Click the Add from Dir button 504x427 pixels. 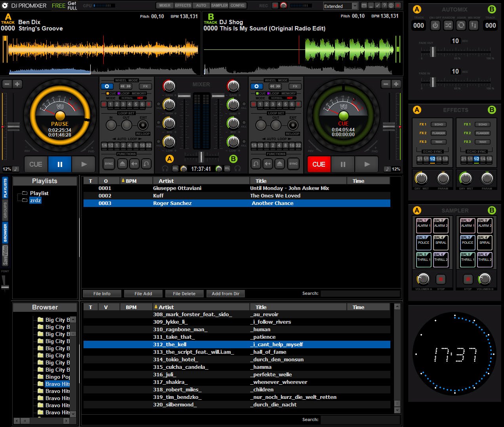(225, 294)
